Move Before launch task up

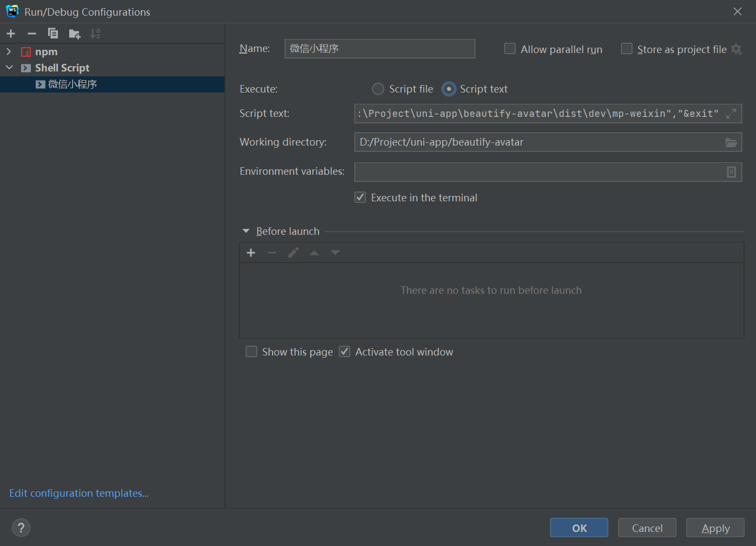click(314, 253)
